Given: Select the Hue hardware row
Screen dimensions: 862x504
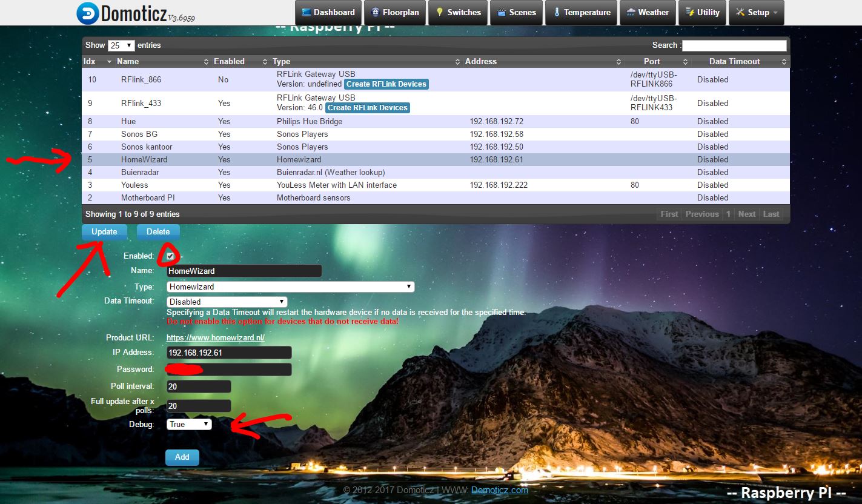Looking at the screenshot, I should (436, 121).
